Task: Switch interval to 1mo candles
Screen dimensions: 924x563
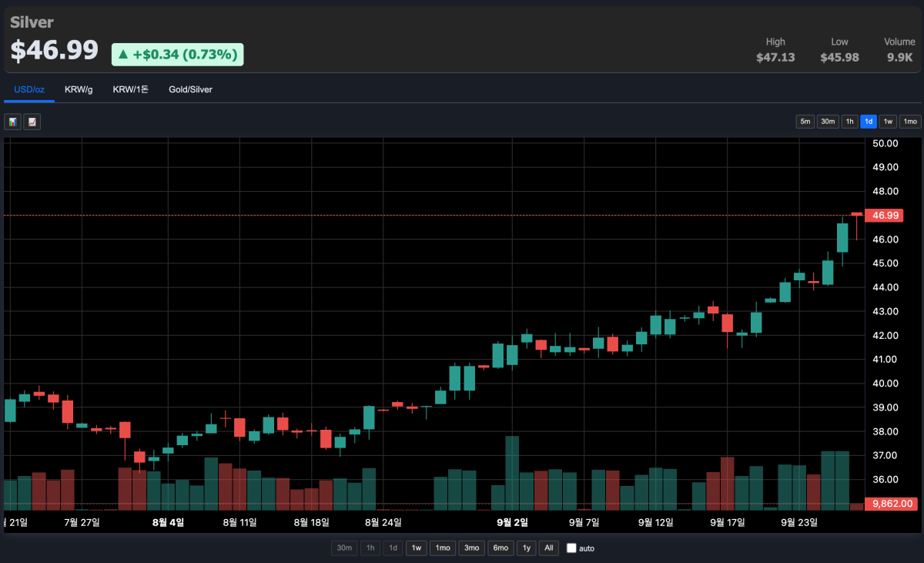Action: point(909,122)
